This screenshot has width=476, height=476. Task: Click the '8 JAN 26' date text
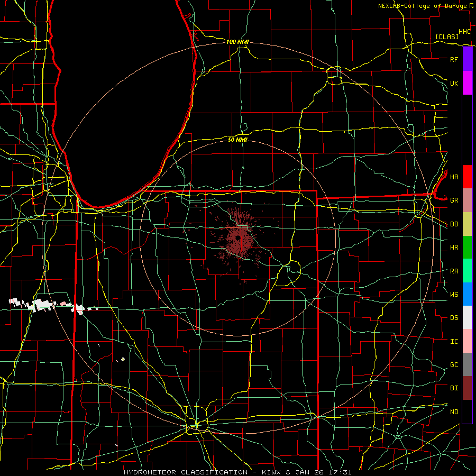pyautogui.click(x=305, y=472)
